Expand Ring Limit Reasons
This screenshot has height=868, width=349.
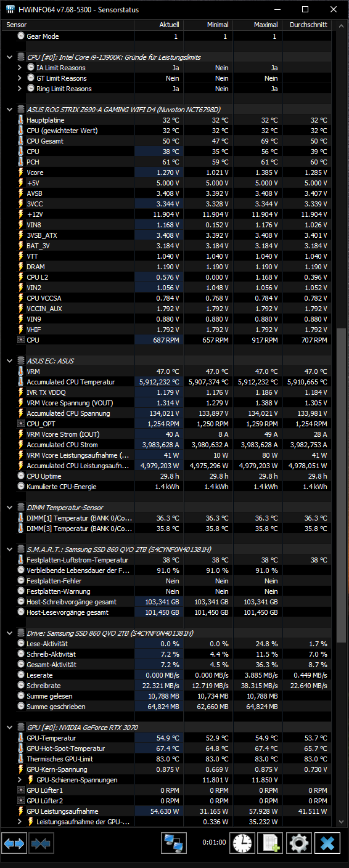[20, 89]
